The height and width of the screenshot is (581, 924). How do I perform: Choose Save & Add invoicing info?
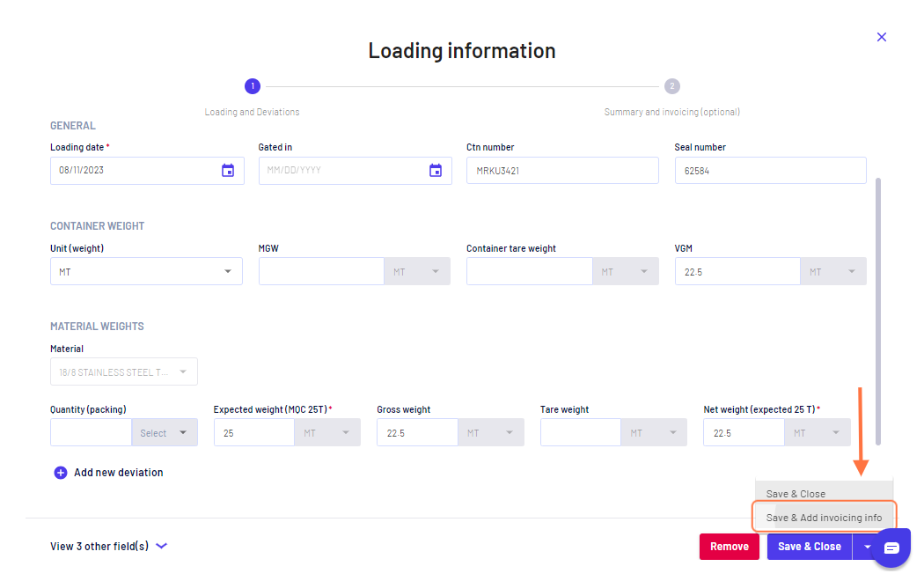point(824,518)
